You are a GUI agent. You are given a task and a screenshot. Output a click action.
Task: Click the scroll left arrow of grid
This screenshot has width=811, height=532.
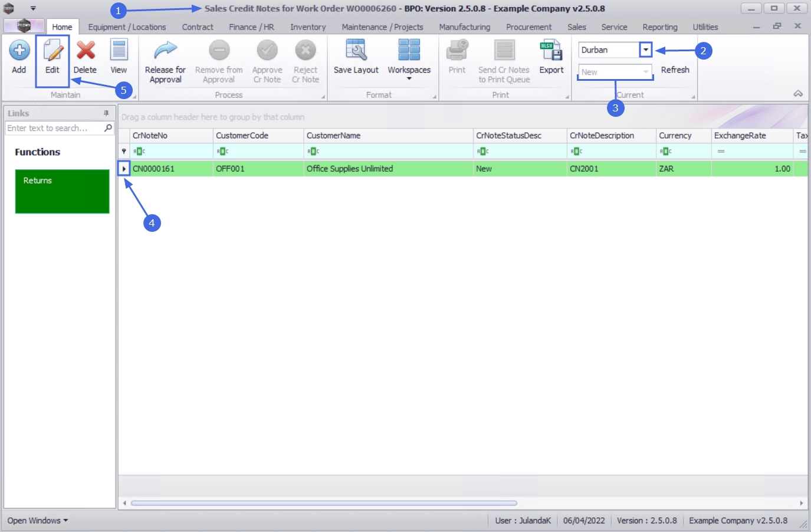pyautogui.click(x=124, y=503)
